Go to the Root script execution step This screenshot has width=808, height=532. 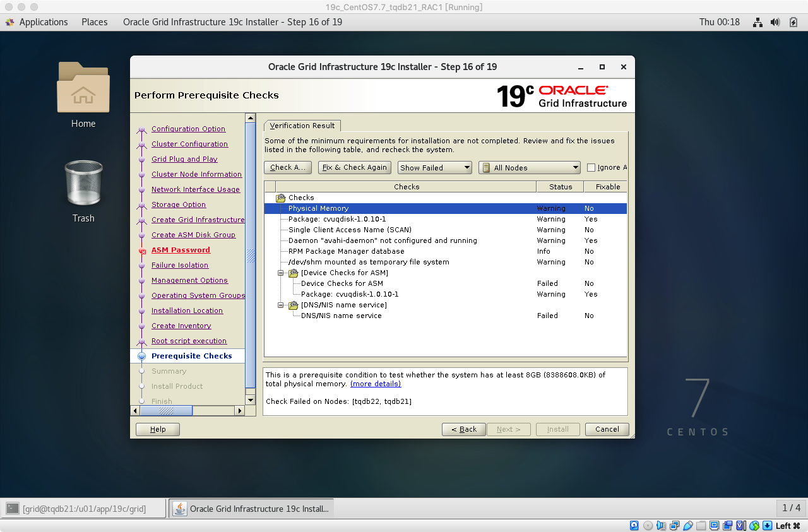pos(189,341)
